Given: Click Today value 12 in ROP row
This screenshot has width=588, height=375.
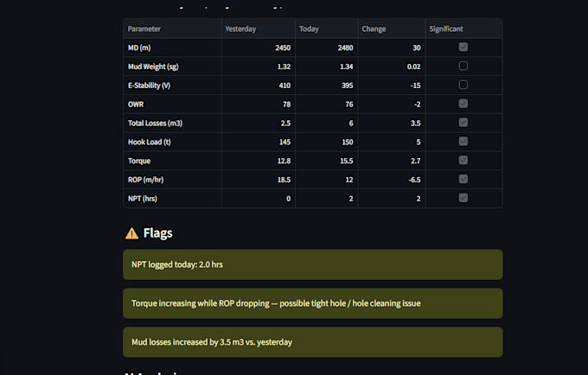Looking at the screenshot, I should 326,180.
